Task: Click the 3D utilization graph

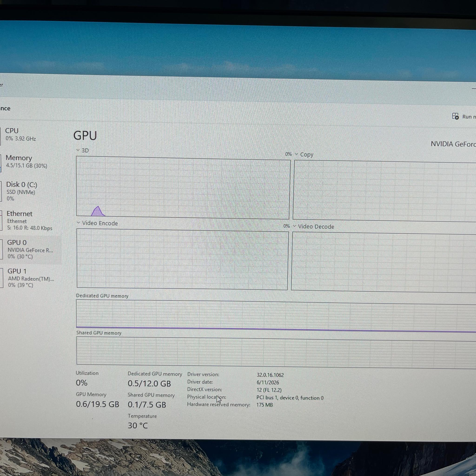Action: tap(183, 188)
